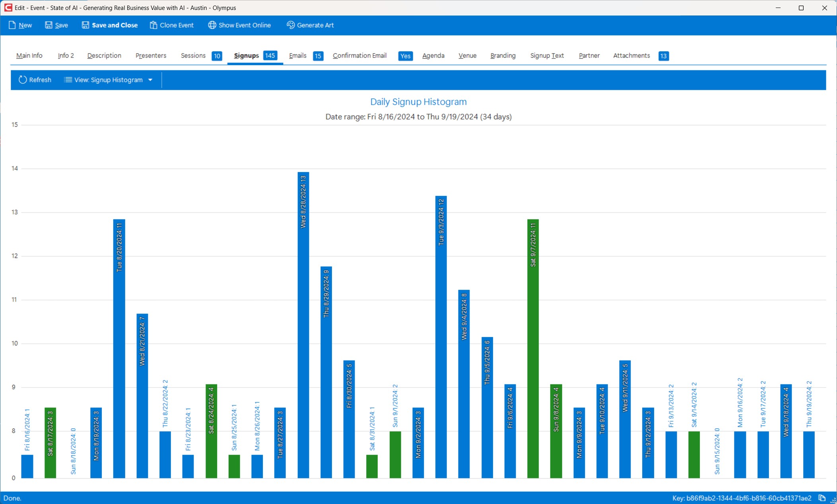Click the Mon 9/2/2024 bar with 3 signups
This screenshot has height=504, width=837.
(x=418, y=443)
